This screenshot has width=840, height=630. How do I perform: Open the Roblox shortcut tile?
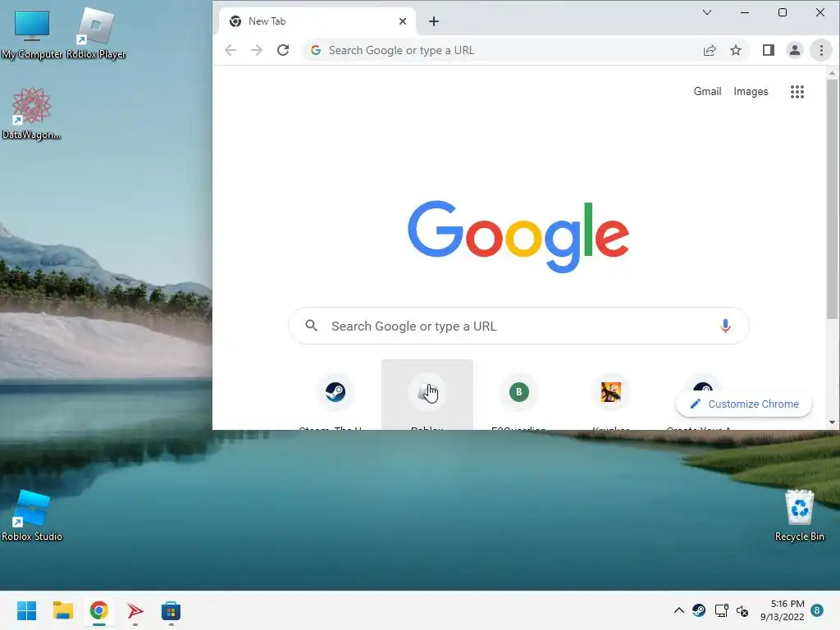click(x=427, y=395)
